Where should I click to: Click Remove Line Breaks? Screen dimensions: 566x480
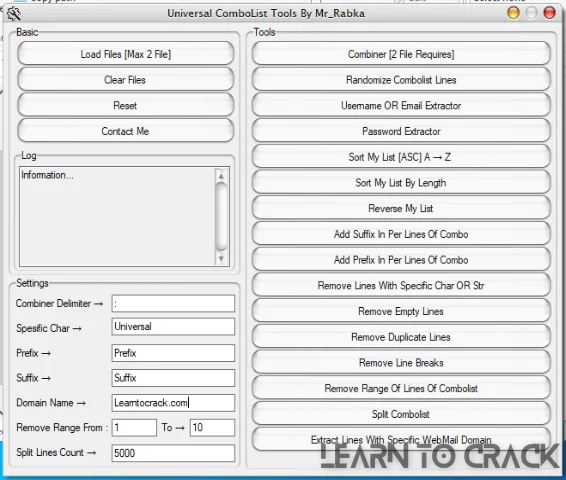[401, 363]
